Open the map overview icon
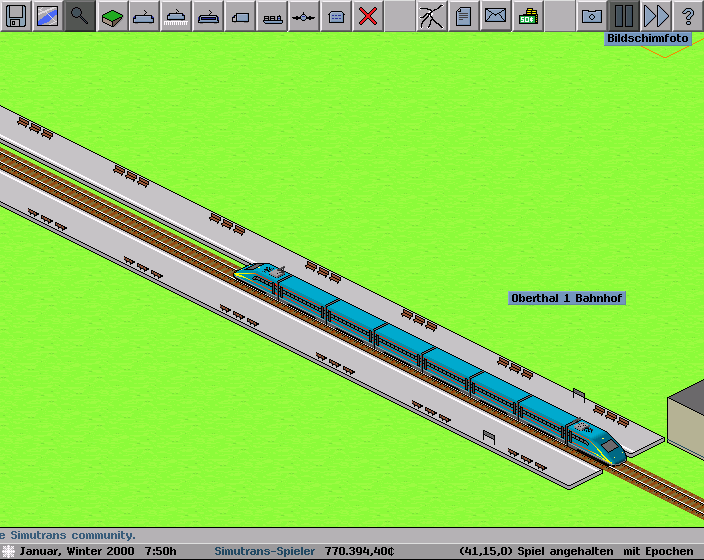Screen dimensions: 704x560 point(47,15)
